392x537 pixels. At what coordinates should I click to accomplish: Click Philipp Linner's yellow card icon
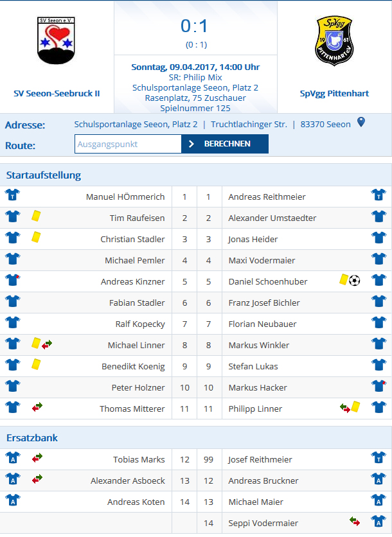point(355,407)
